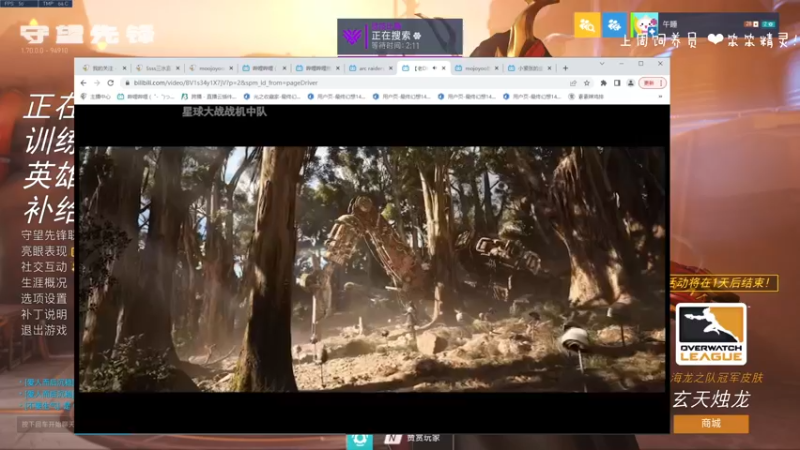Image resolution: width=800 pixels, height=450 pixels.
Task: Open a new Chrome tab
Action: coord(565,68)
